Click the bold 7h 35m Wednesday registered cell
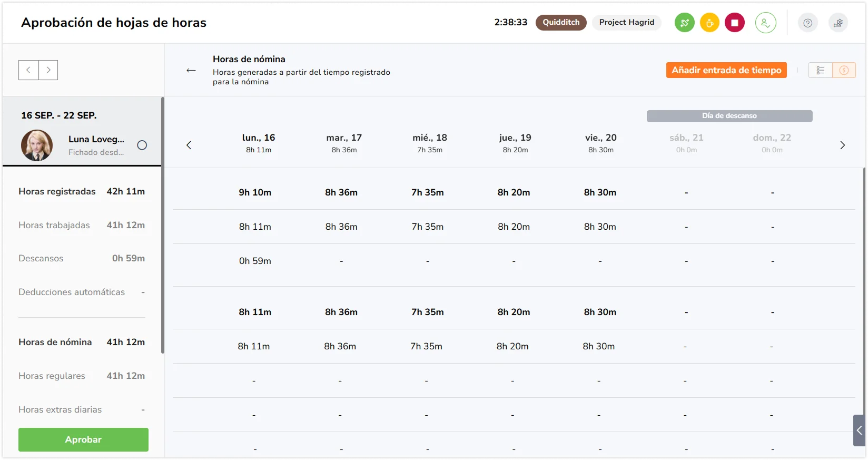 (428, 192)
